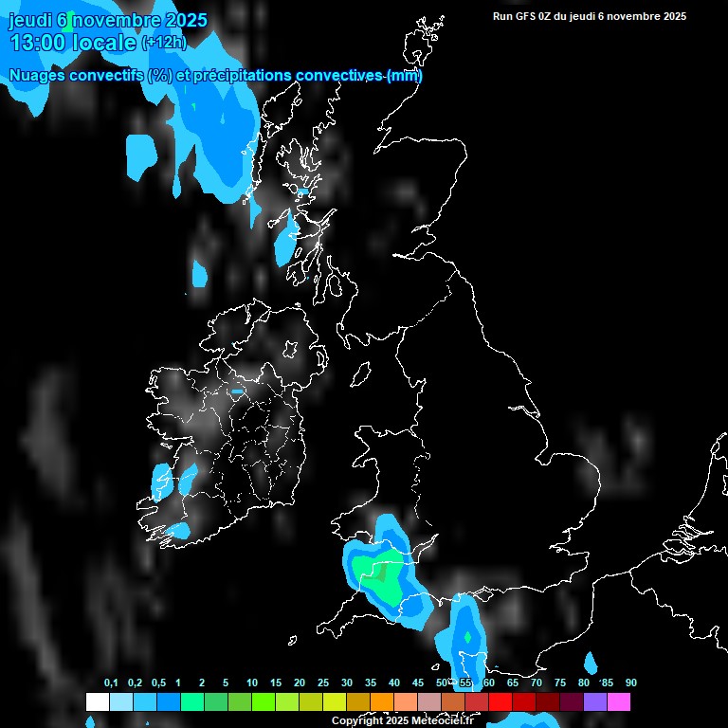Image resolution: width=728 pixels, height=728 pixels.
Task: Choose bright green swatch between 10 and 15
Action: tap(263, 701)
